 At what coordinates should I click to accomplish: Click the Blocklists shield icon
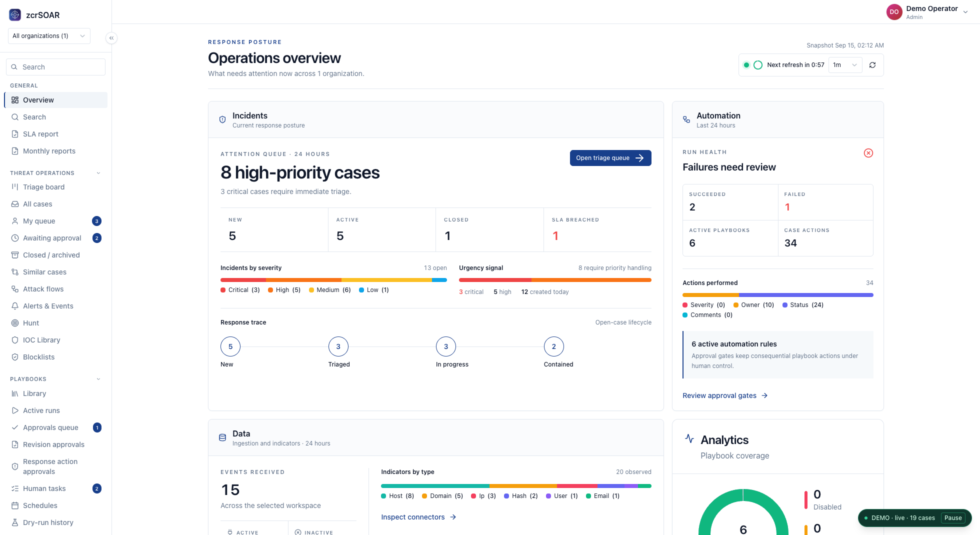click(15, 357)
